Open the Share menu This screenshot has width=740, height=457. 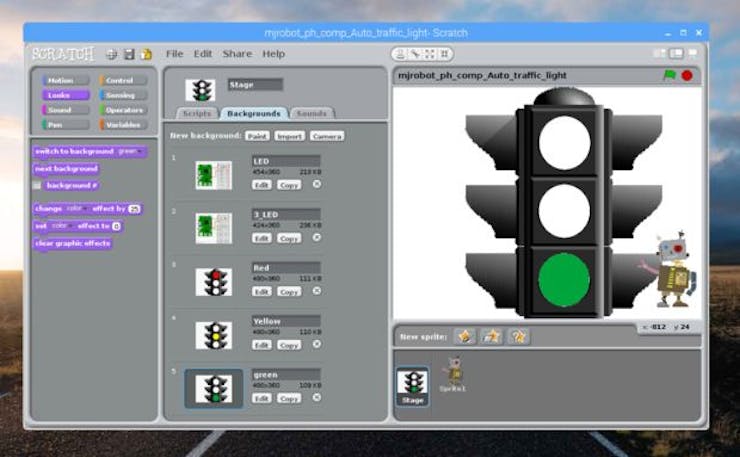(237, 54)
